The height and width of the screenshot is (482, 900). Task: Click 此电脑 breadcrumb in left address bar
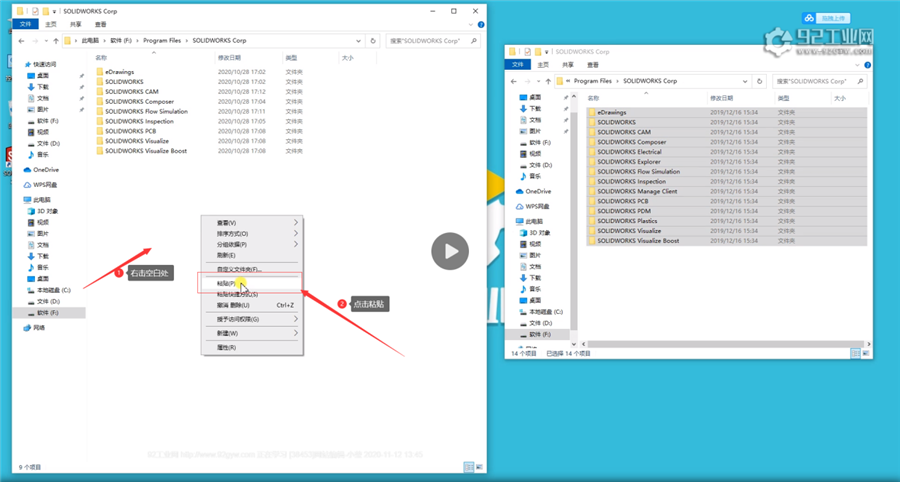[90, 41]
